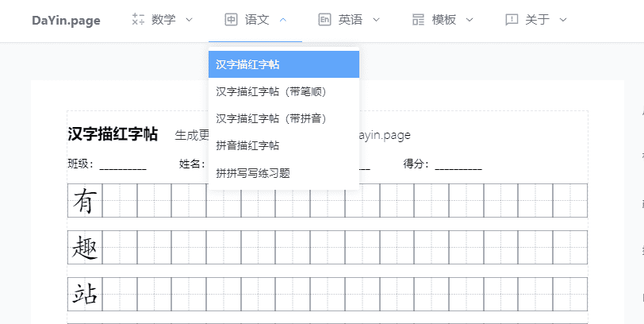644x324 pixels.
Task: Open the 模板 menu
Action: (x=443, y=20)
